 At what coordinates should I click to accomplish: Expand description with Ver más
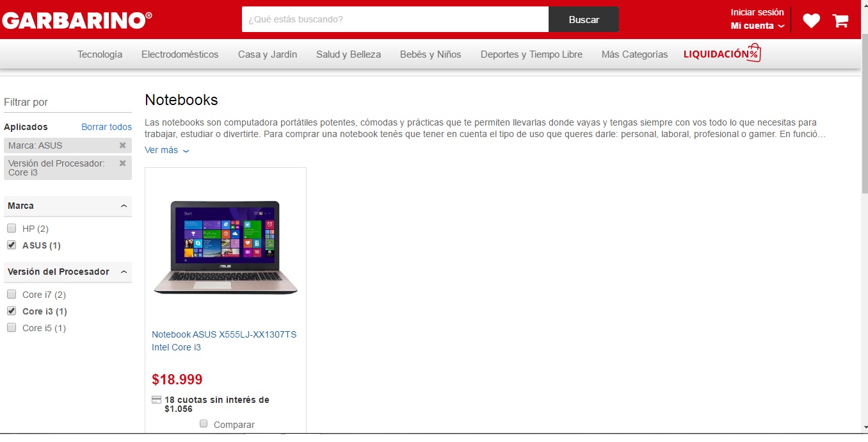167,150
